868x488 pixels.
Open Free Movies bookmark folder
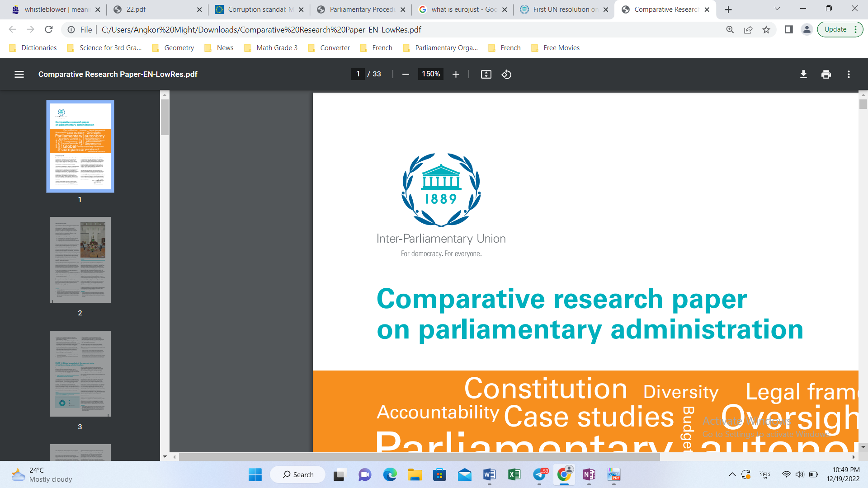555,48
